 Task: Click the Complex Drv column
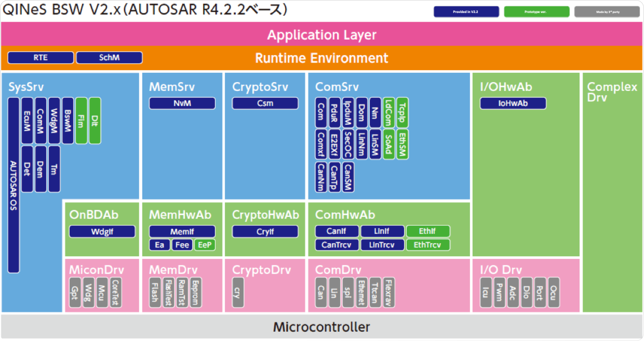(x=612, y=194)
